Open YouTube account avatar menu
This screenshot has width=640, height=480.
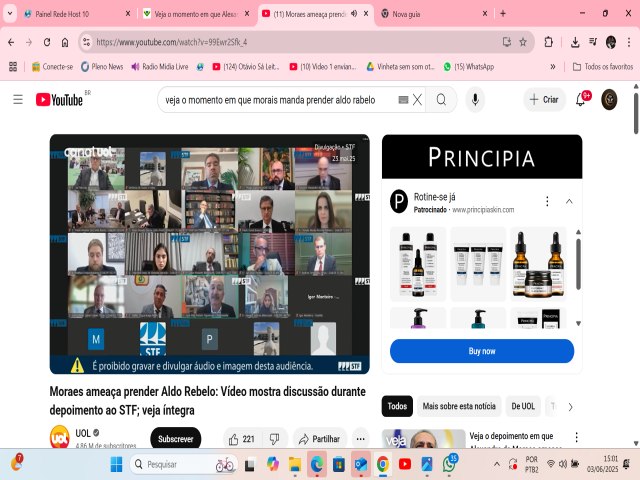pos(609,99)
